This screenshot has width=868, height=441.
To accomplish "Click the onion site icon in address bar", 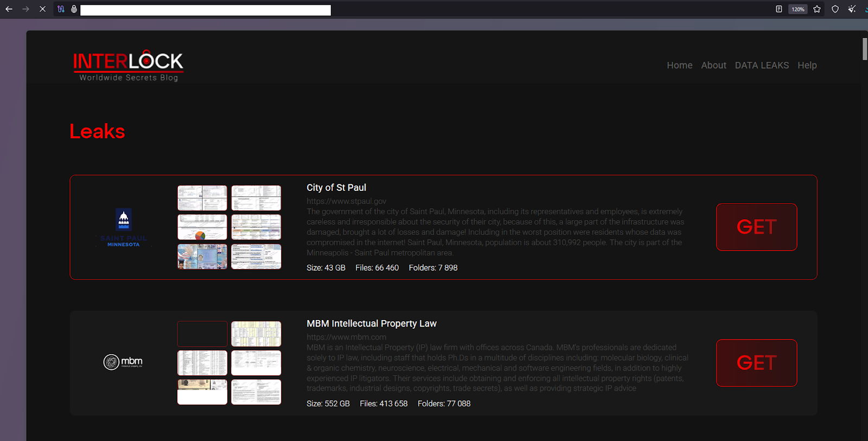I will click(74, 9).
